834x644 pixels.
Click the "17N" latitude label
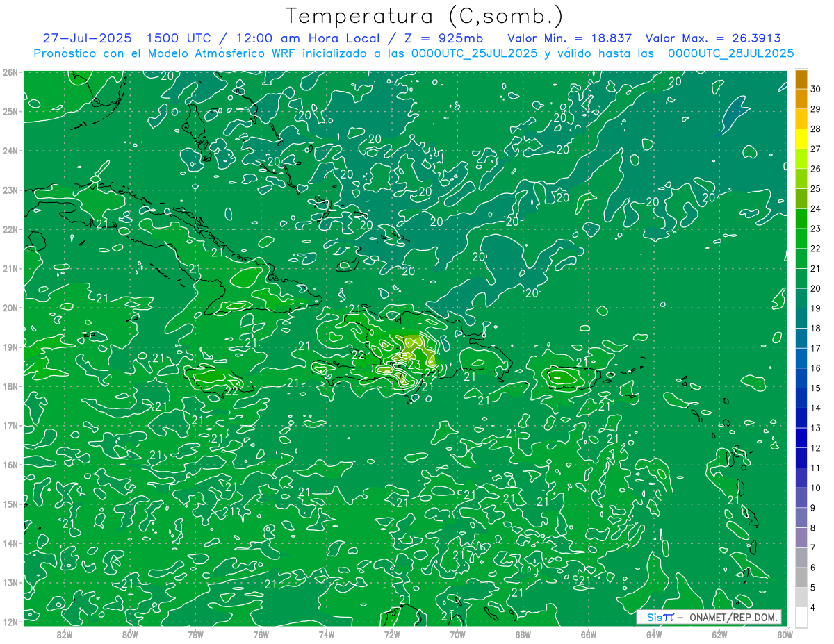pos(10,425)
